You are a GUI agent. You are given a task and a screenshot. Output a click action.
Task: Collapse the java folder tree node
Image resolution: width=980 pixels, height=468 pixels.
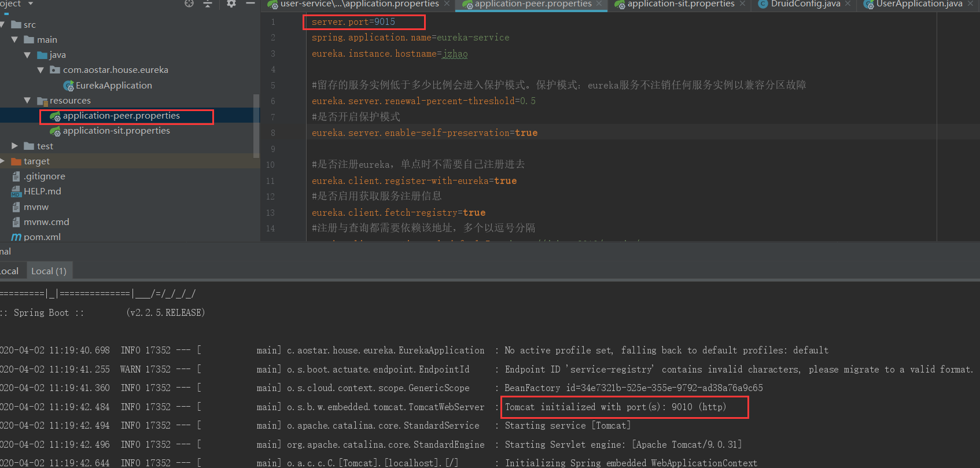tap(27, 55)
